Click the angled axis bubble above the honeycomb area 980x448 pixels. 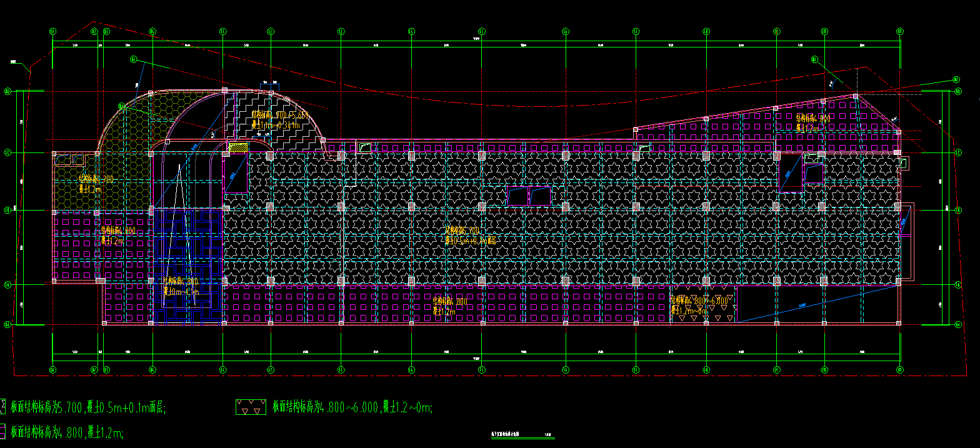[133, 59]
